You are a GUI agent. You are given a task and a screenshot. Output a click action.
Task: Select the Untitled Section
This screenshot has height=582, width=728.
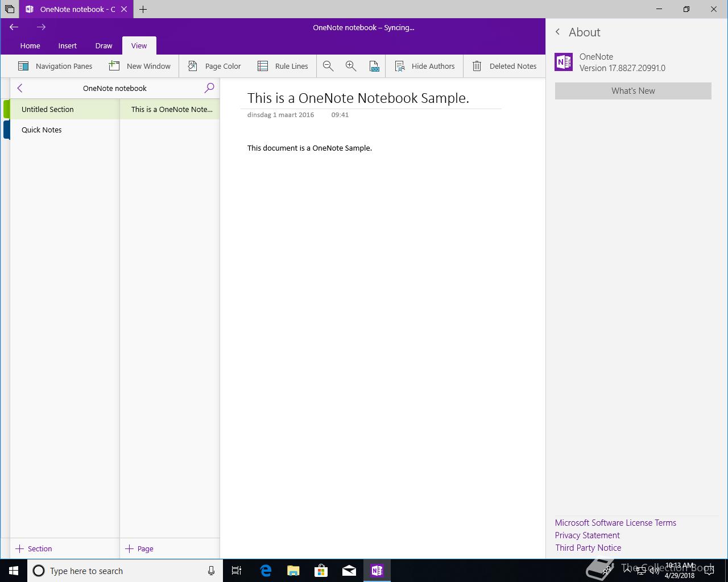(x=65, y=109)
